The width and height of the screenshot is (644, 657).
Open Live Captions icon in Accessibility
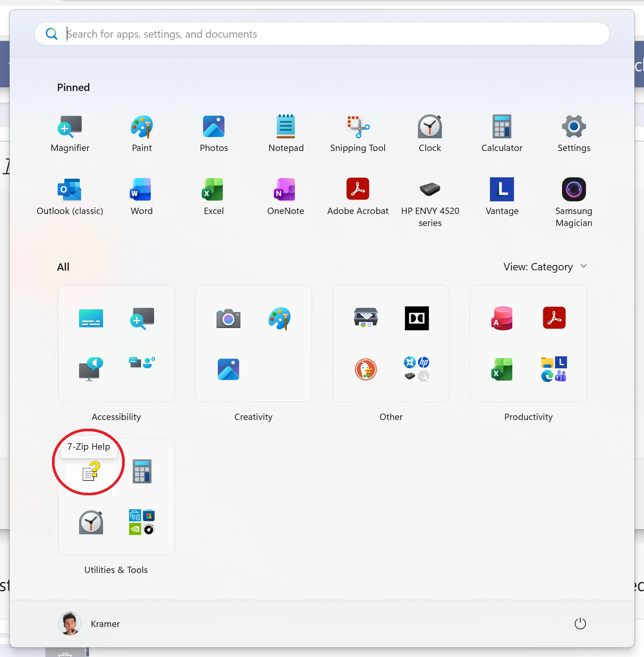pos(91,319)
